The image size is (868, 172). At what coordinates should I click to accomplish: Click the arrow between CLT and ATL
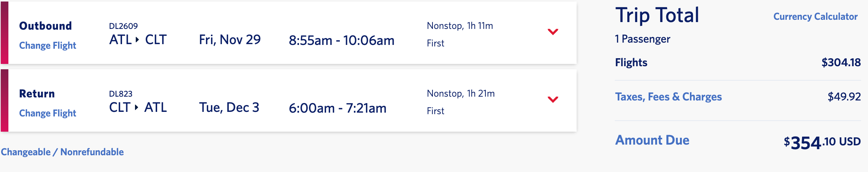pos(137,107)
